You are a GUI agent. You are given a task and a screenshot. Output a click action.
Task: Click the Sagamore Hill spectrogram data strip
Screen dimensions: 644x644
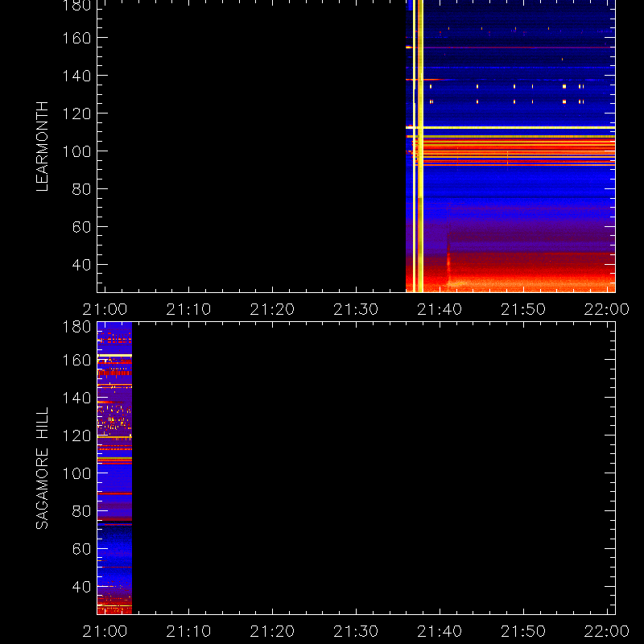point(114,469)
